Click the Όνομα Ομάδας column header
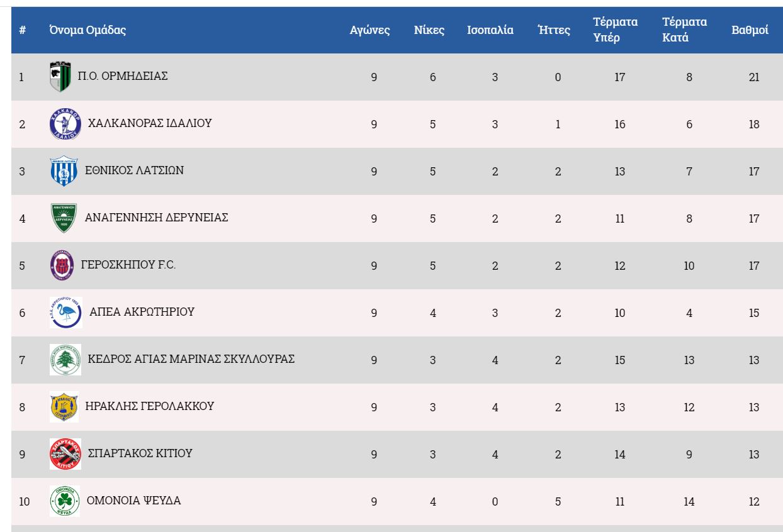The width and height of the screenshot is (783, 532). click(x=87, y=30)
